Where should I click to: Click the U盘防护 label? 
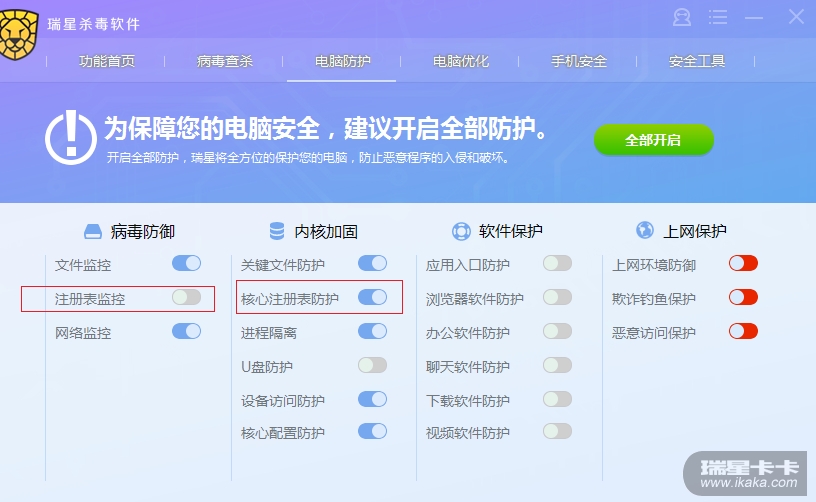pyautogui.click(x=266, y=367)
